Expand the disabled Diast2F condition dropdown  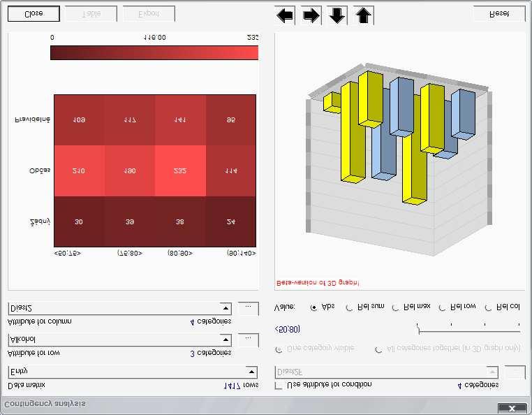[492, 372]
